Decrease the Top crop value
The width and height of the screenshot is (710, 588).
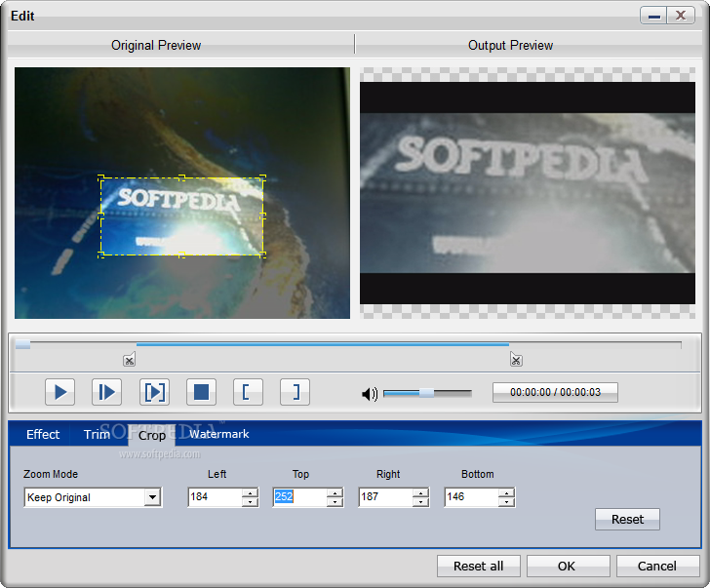(335, 502)
